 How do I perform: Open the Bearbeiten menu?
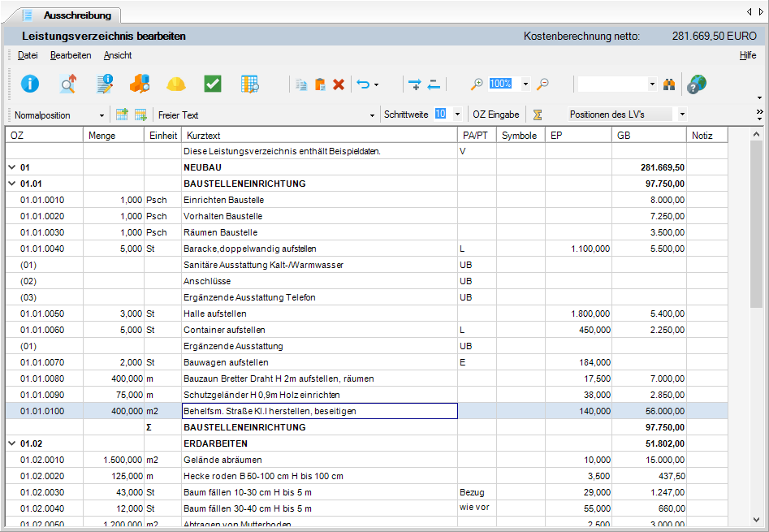(x=71, y=55)
